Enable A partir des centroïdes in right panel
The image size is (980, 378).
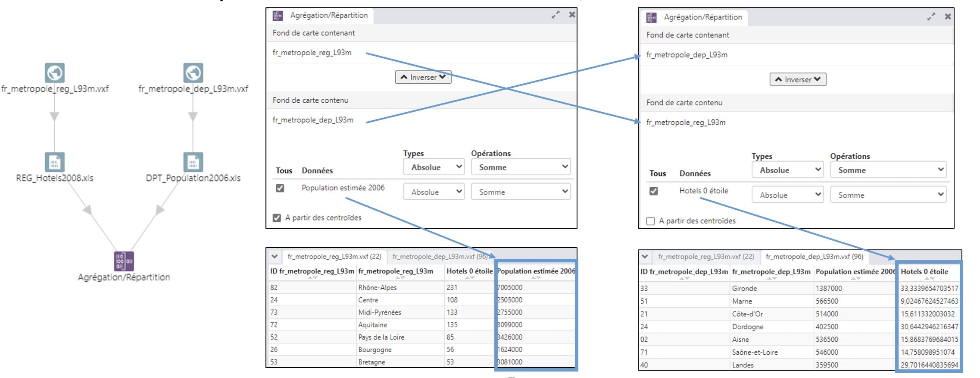point(651,221)
